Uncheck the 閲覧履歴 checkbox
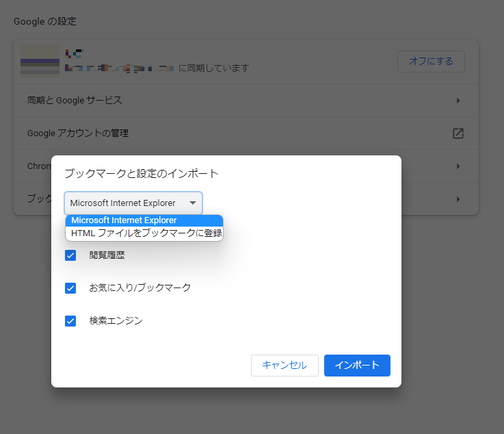Viewport: 504px width, 434px height. (x=70, y=255)
